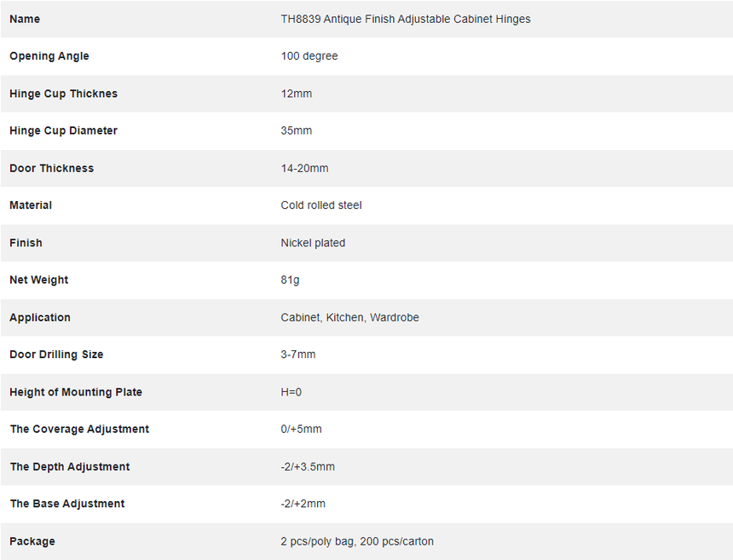The width and height of the screenshot is (733, 560).
Task: Click the 14-20mm value
Action: click(304, 168)
